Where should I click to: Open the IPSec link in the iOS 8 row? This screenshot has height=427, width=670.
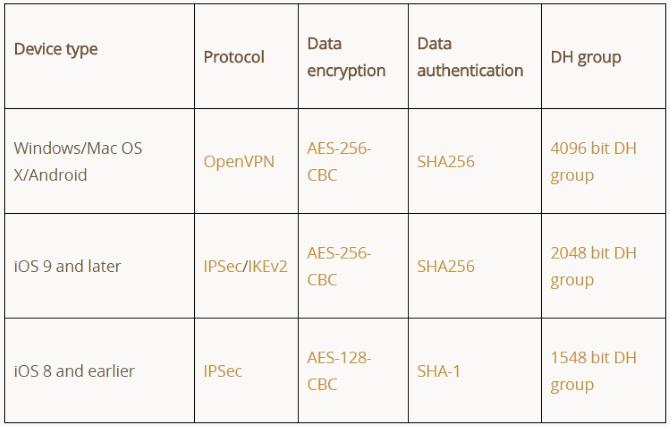click(223, 371)
